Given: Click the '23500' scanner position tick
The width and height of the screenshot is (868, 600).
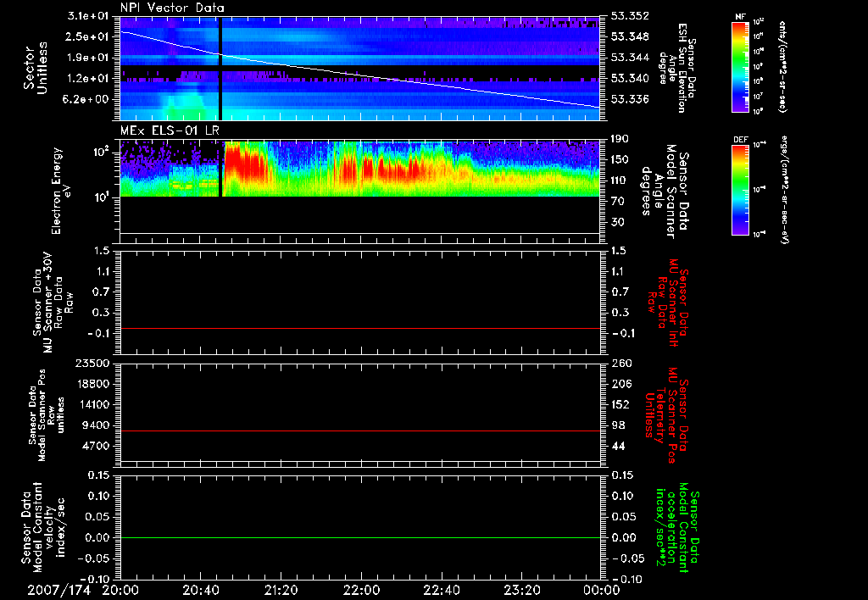Looking at the screenshot, I should (93, 364).
